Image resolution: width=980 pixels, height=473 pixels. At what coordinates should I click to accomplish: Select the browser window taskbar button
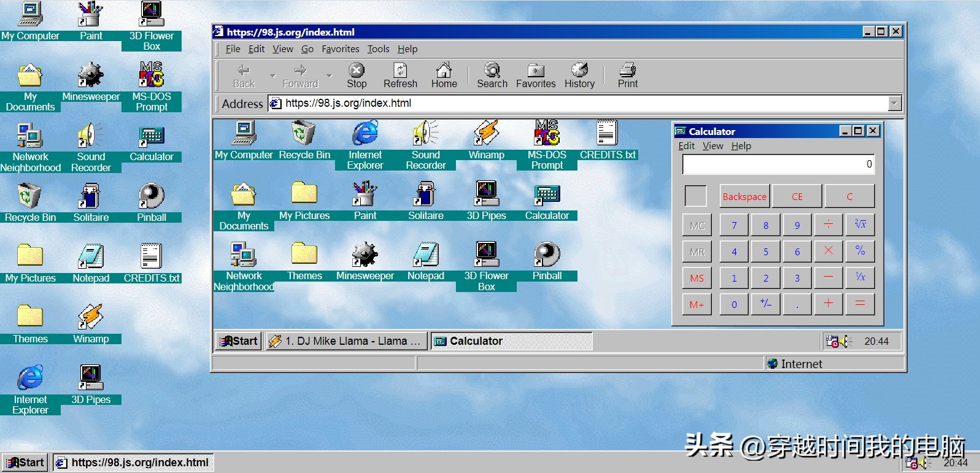point(133,463)
